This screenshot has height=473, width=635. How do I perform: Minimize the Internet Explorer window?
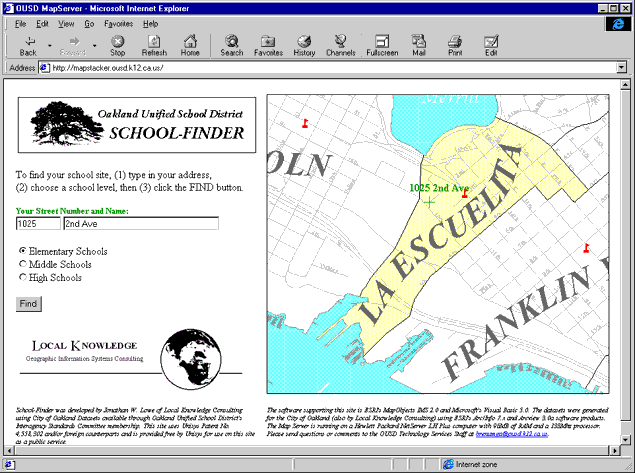pyautogui.click(x=603, y=8)
